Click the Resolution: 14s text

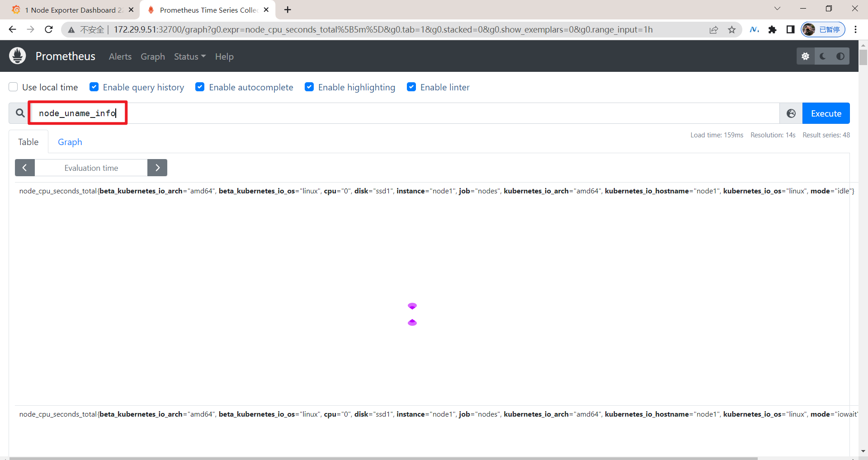click(773, 135)
